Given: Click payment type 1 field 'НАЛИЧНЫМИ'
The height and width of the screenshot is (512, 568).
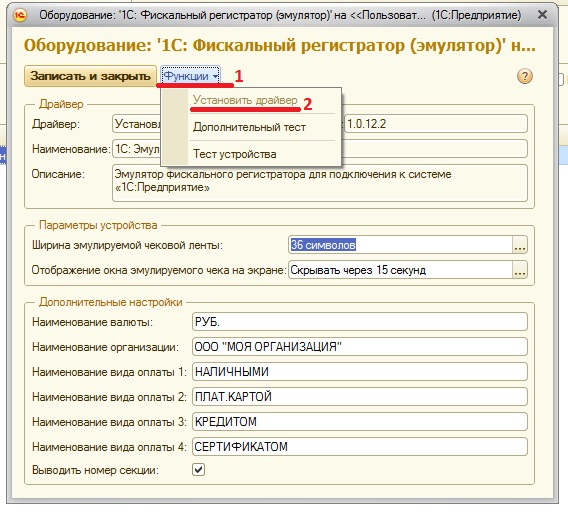Looking at the screenshot, I should (360, 372).
